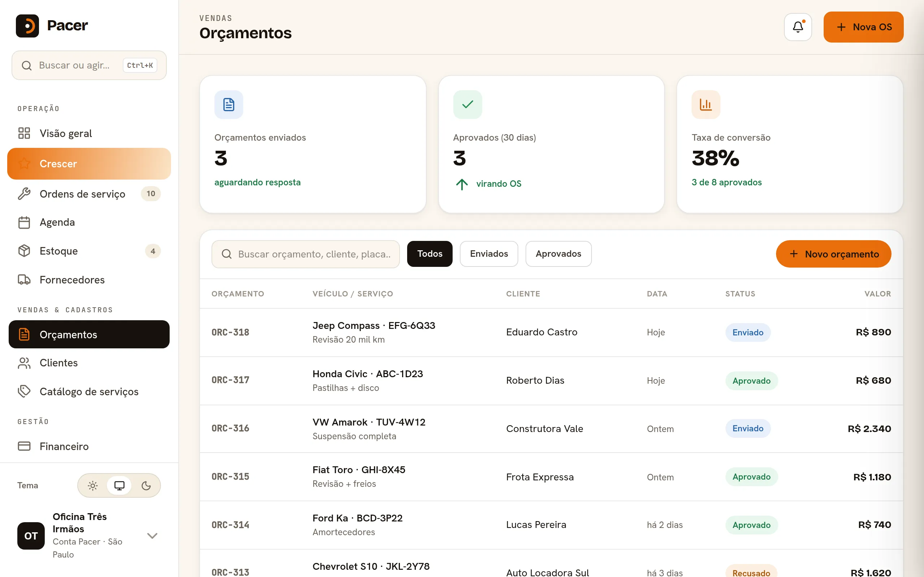
Task: Click the Pacer logo icon
Action: click(27, 26)
